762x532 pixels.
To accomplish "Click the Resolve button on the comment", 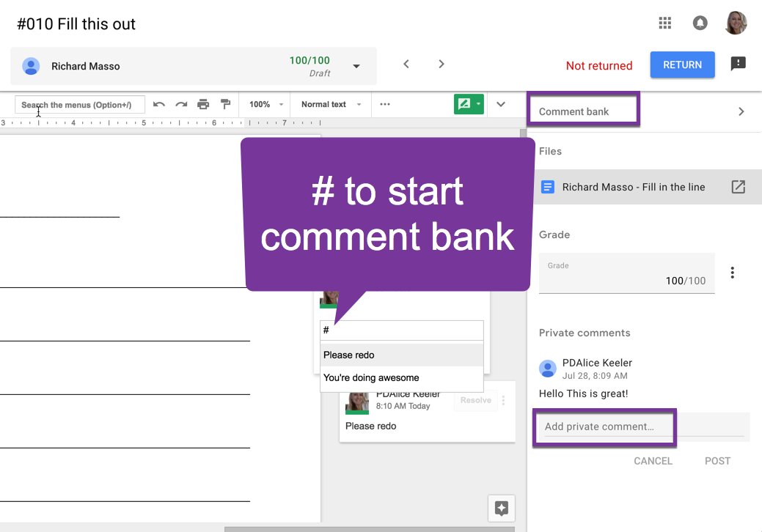I will point(475,400).
